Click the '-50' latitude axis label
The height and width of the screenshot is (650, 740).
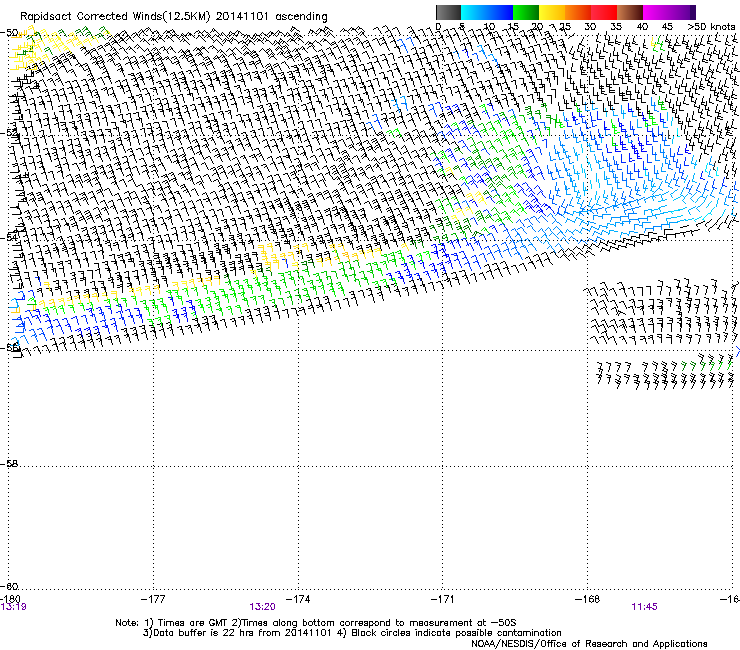9,33
